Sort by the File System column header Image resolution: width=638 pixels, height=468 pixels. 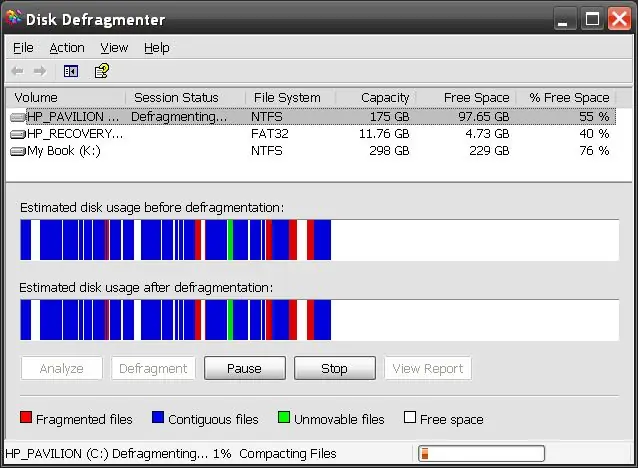290,98
